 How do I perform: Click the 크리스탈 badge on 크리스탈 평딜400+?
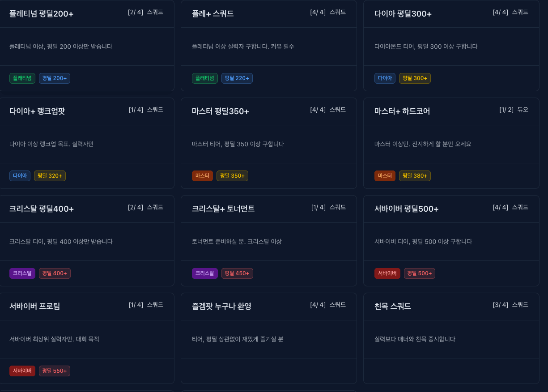pos(22,273)
